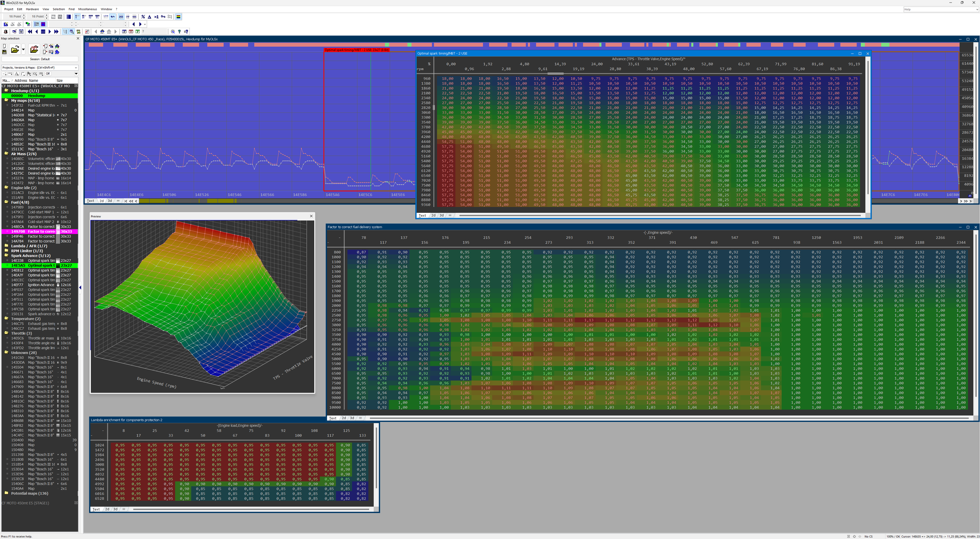Click horizontal scrollbar in Optimal spark timing window

660,216
